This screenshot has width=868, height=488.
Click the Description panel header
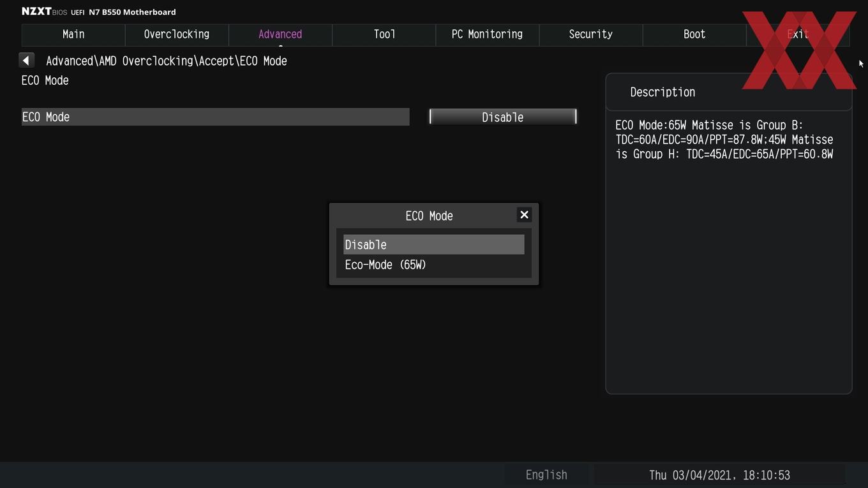[x=662, y=92]
